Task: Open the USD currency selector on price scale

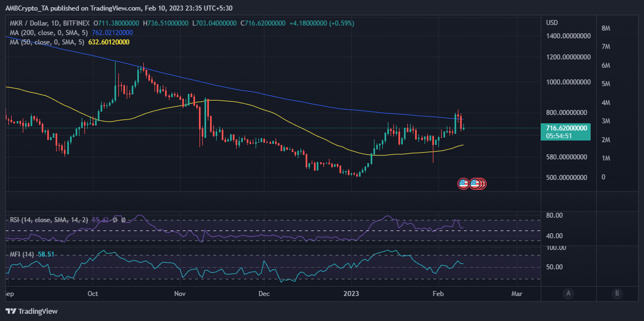Action: 552,23
